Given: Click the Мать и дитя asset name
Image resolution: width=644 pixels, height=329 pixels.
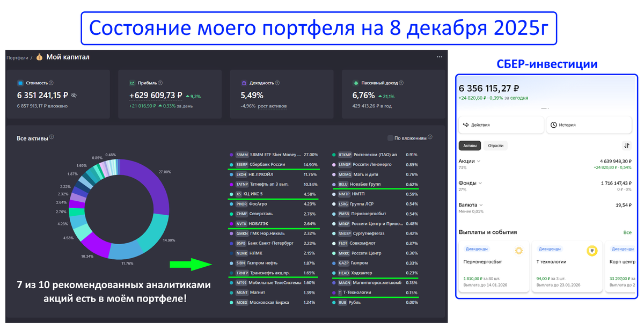Looking at the screenshot, I should (367, 174).
